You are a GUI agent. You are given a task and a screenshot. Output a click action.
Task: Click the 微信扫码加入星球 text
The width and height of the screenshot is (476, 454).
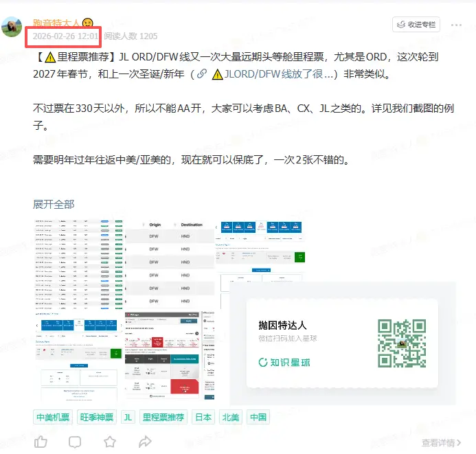coord(288,338)
